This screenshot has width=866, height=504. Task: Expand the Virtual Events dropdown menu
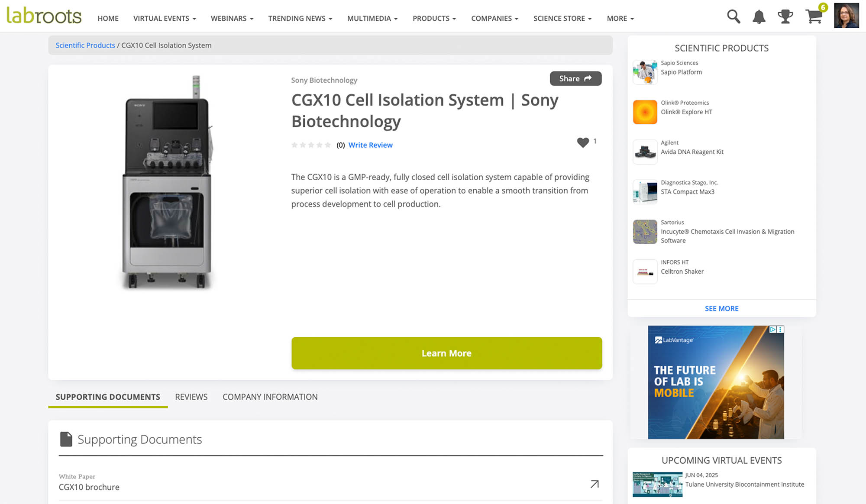point(165,19)
